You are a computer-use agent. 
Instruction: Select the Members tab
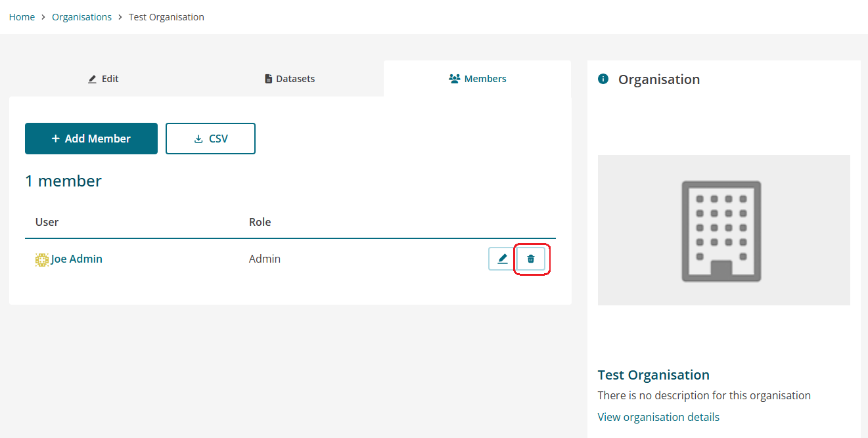478,79
